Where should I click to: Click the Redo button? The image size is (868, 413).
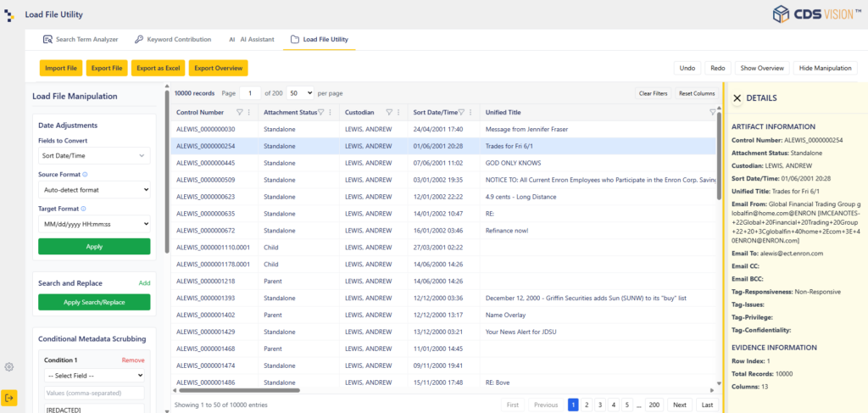point(717,68)
